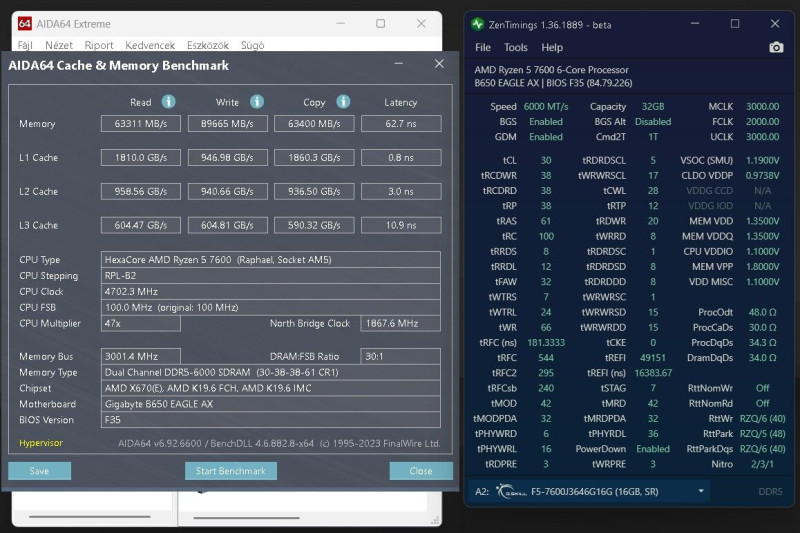Open the Kedvencek menu in AIDA64
This screenshot has height=533, width=800.
[150, 45]
